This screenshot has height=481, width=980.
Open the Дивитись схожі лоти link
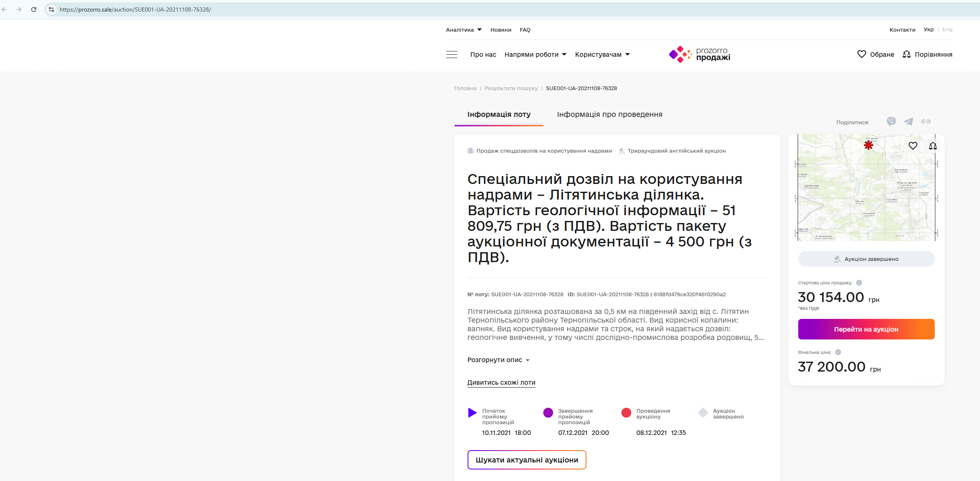(x=501, y=383)
